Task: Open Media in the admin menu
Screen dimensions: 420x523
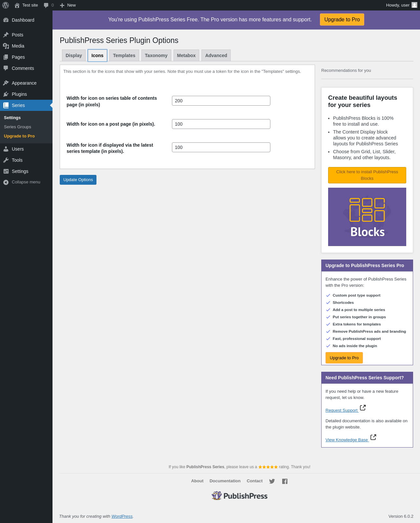Action: tap(26, 46)
